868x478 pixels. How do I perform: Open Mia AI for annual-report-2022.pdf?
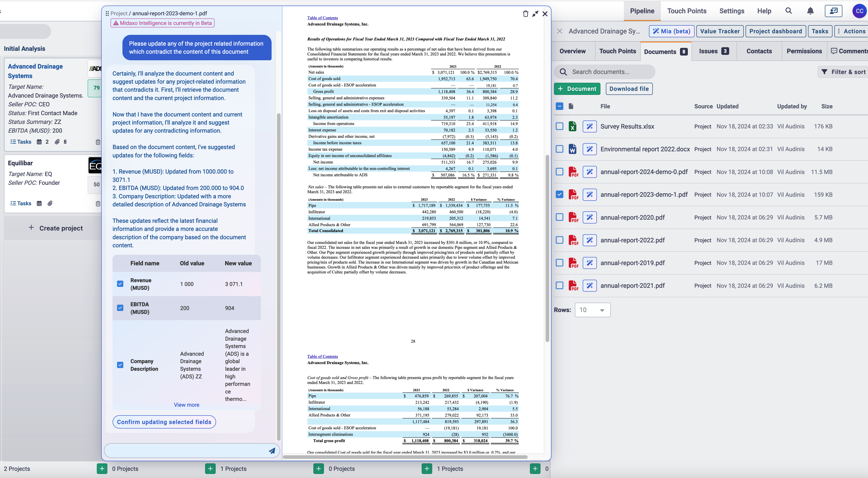point(590,240)
